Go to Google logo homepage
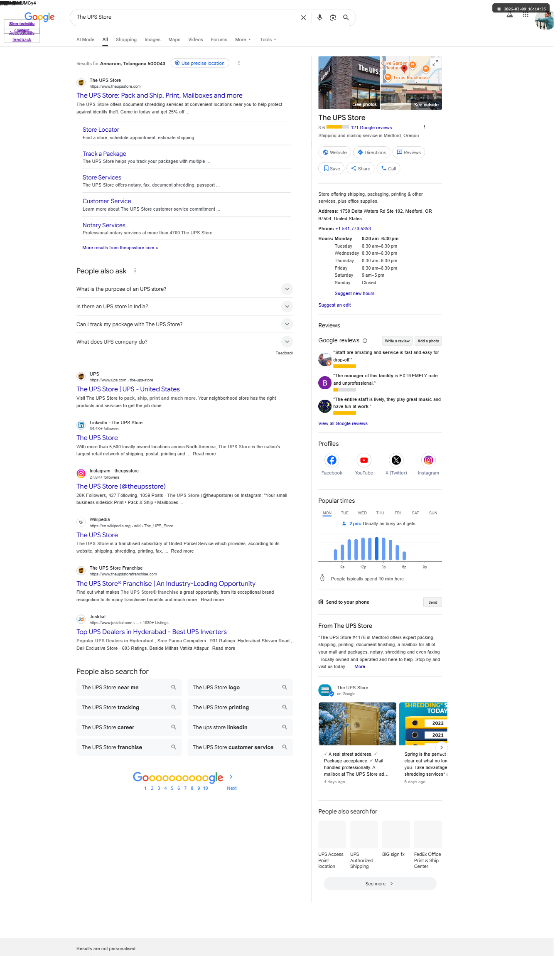 click(x=39, y=17)
